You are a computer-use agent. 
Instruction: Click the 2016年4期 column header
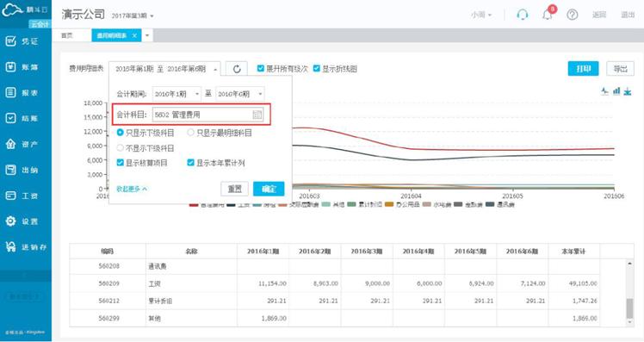[418, 252]
